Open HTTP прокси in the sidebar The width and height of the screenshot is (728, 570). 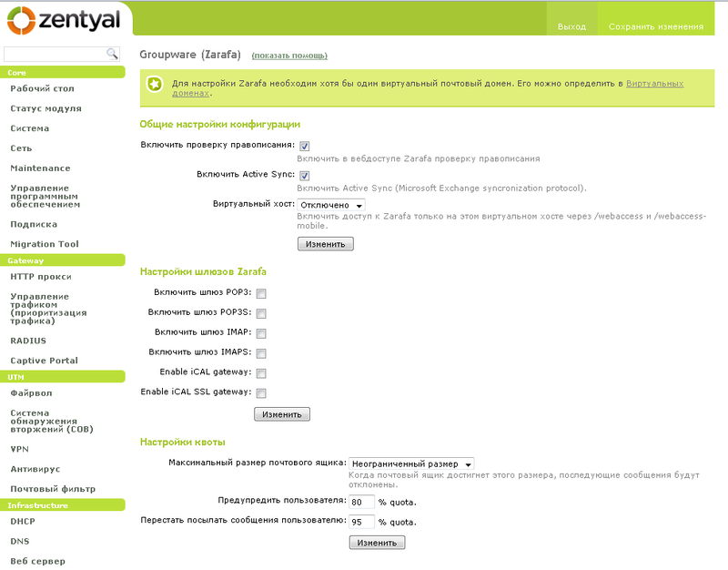click(41, 277)
